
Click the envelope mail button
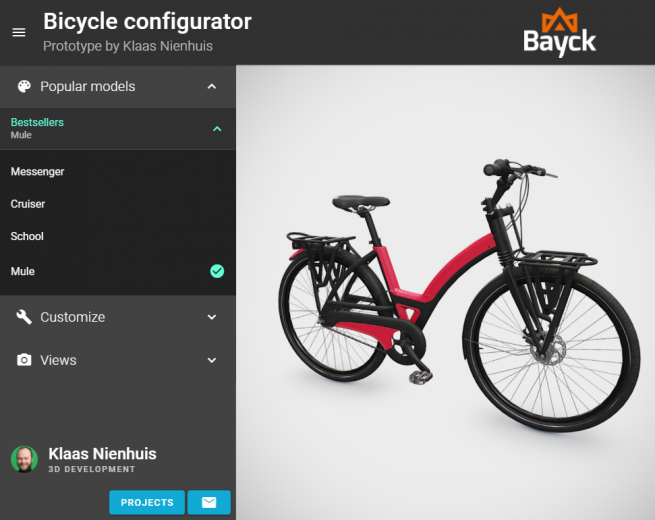click(209, 502)
